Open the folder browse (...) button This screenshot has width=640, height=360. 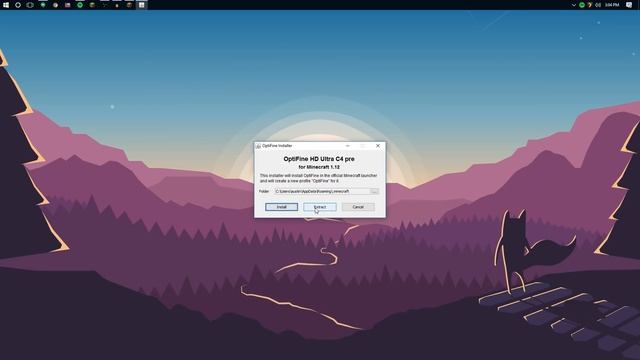click(x=374, y=191)
